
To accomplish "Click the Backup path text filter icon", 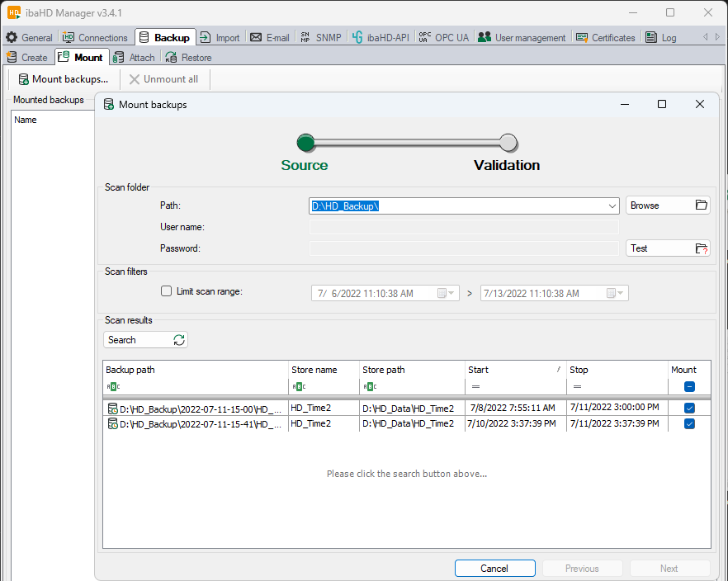I will 113,386.
